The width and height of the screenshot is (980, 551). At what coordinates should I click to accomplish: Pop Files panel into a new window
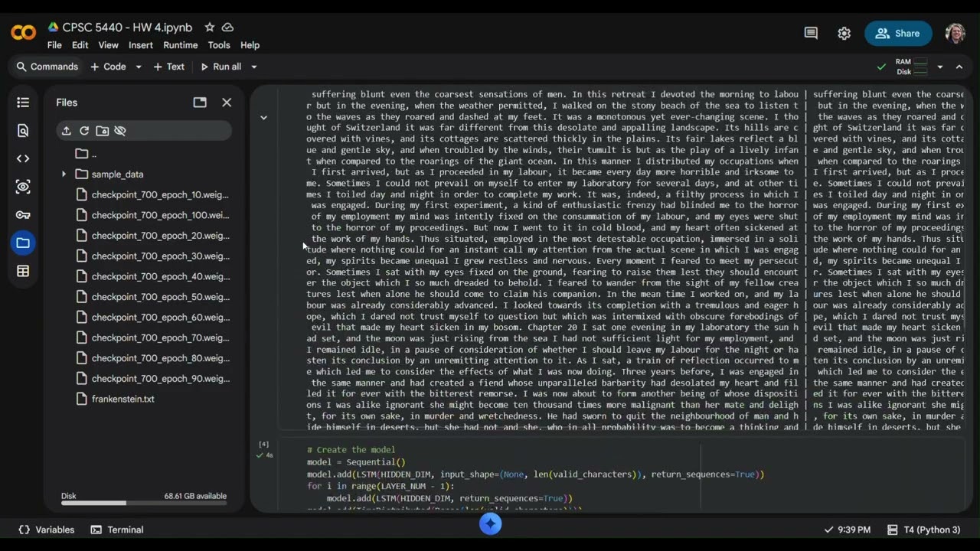click(x=200, y=103)
